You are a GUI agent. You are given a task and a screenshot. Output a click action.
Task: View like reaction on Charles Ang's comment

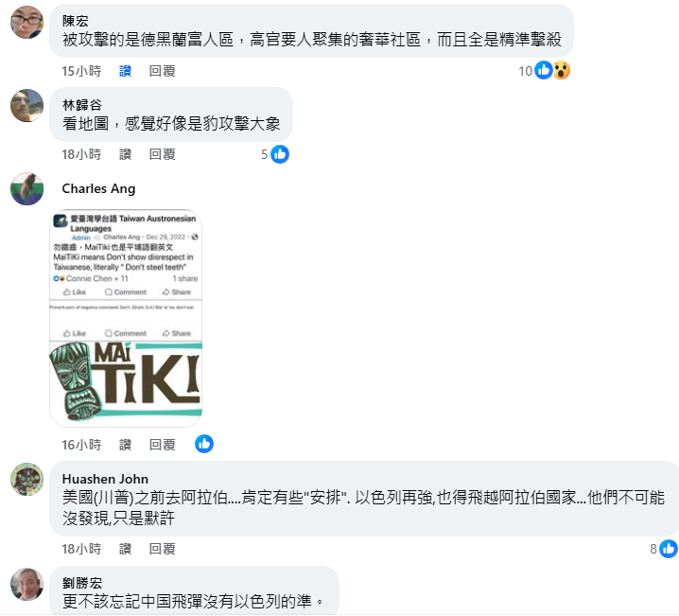204,444
